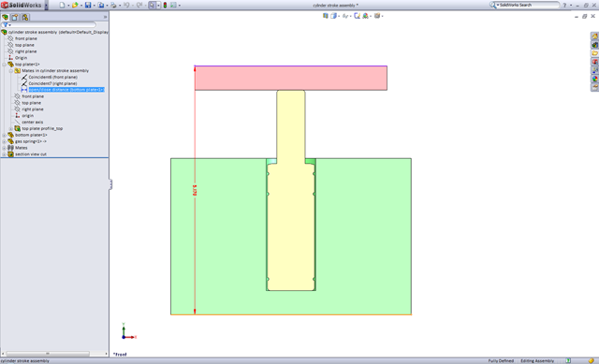Collapse the top plate<1> component

[x=4, y=65]
